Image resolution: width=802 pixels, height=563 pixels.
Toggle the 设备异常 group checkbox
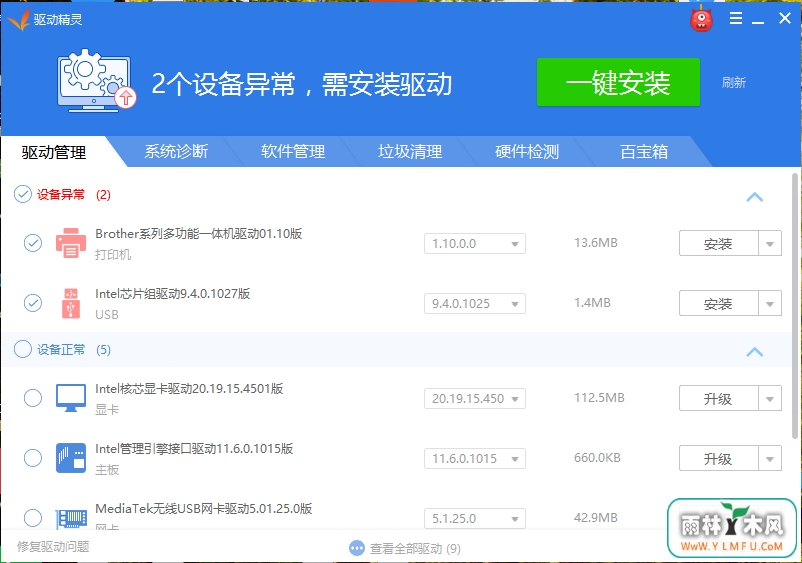[x=23, y=194]
